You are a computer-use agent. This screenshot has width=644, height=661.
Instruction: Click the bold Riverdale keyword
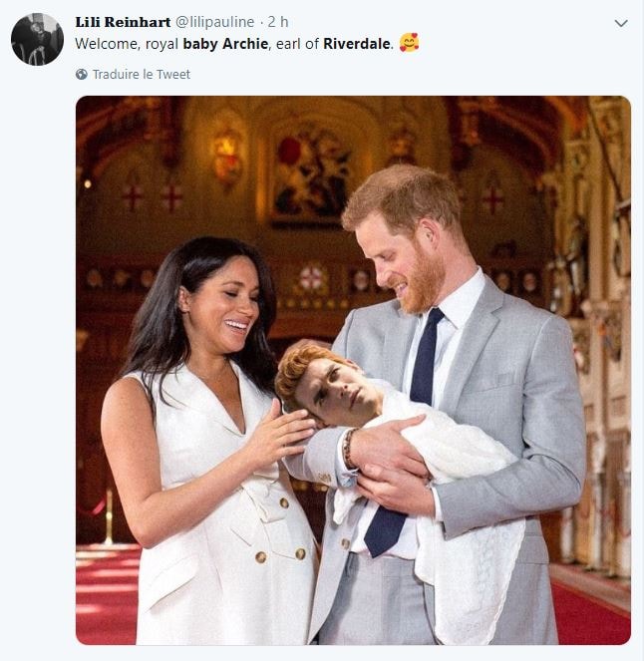(x=357, y=44)
